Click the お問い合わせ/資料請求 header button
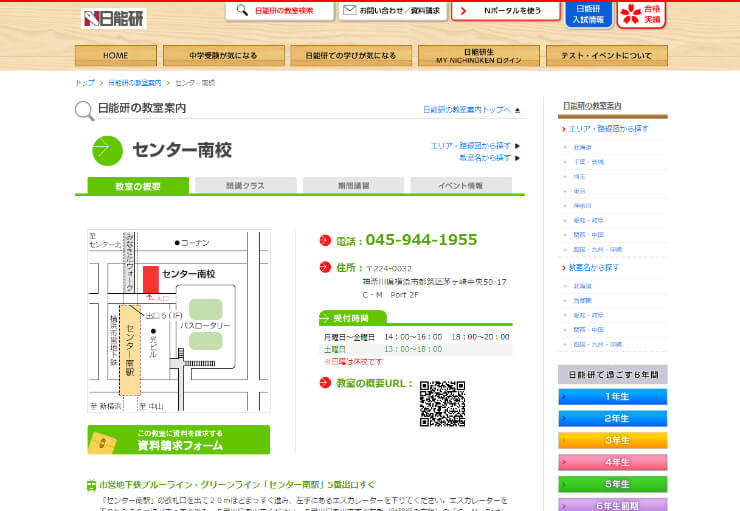 [393, 10]
